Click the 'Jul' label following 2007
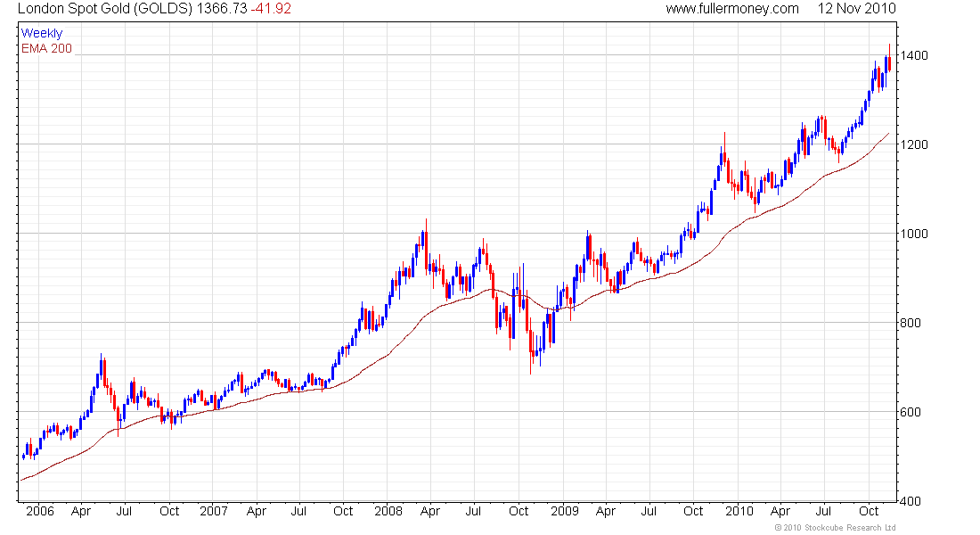 tap(298, 511)
